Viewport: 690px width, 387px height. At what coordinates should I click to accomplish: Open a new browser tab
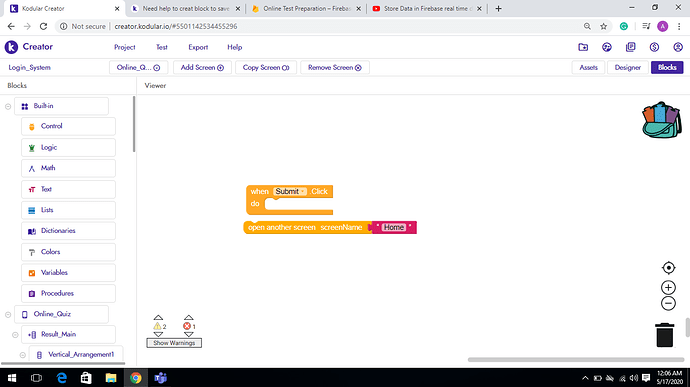point(498,8)
